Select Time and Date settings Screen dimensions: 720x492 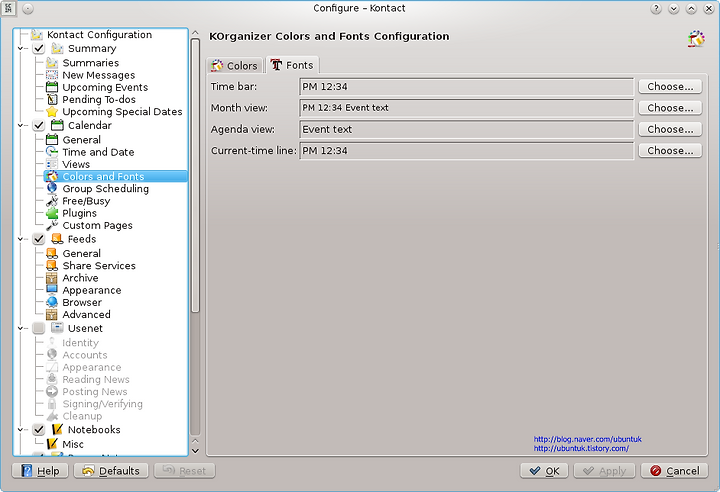point(98,152)
